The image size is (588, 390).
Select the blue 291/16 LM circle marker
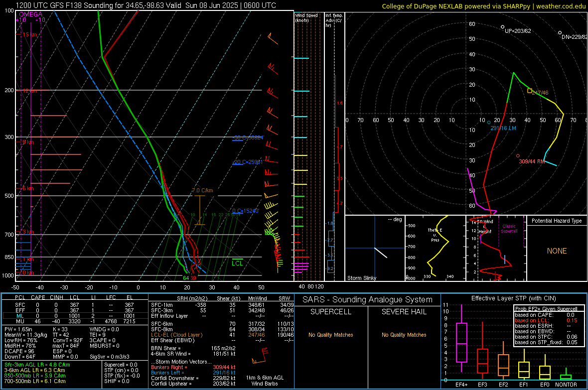click(x=489, y=122)
